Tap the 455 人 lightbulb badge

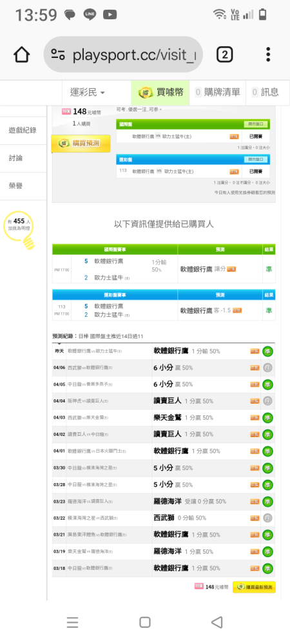(19, 229)
